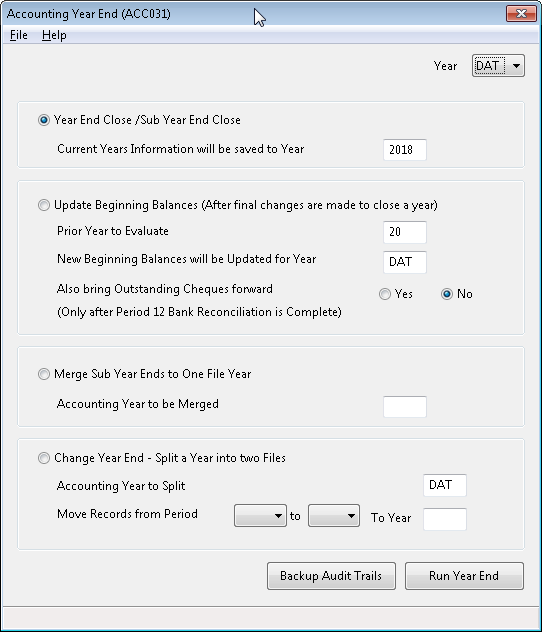Click the Accounting Year to be Merged field

(x=405, y=407)
